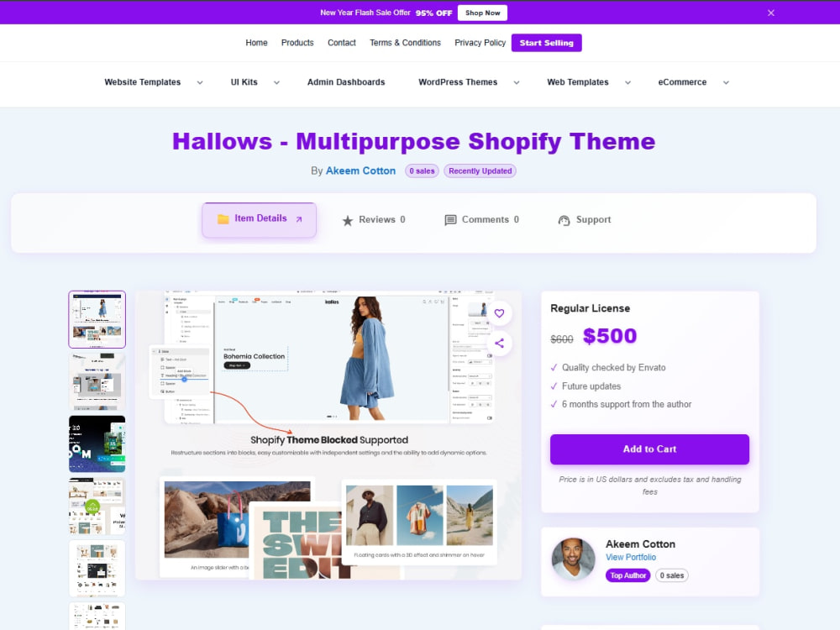
Task: Click author name Akeem Cotton under title
Action: pyautogui.click(x=360, y=171)
